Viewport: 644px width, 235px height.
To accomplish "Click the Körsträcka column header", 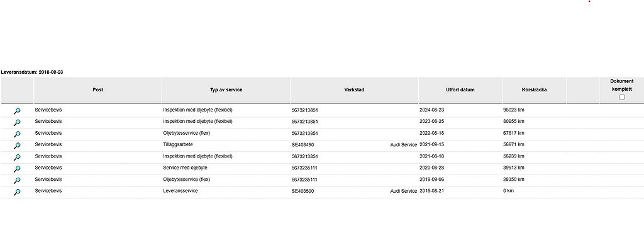I will pos(535,89).
